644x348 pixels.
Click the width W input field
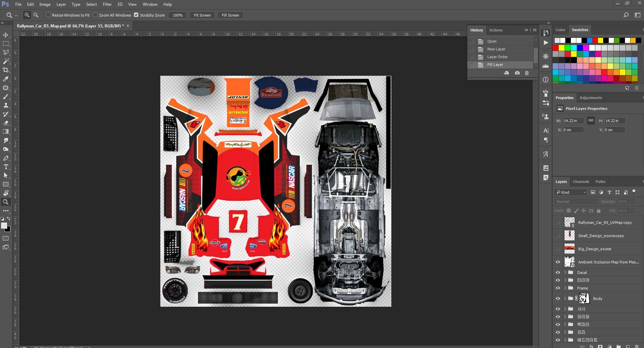(x=573, y=121)
